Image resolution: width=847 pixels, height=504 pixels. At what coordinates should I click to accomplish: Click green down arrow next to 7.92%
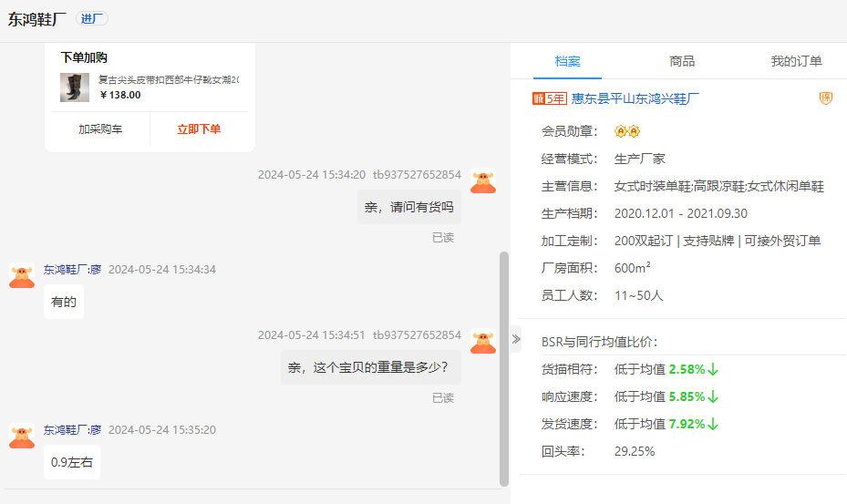714,424
